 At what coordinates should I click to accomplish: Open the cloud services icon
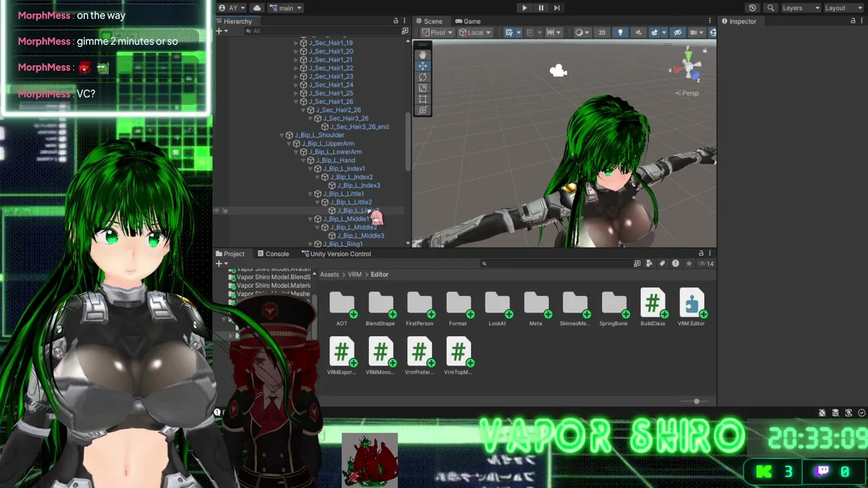[x=257, y=8]
